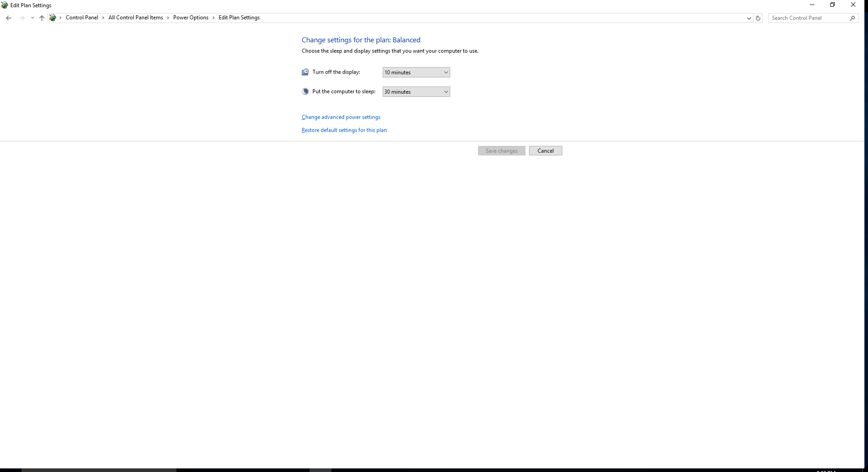
Task: Open the 'Turn off the display' dropdown
Action: [x=416, y=73]
